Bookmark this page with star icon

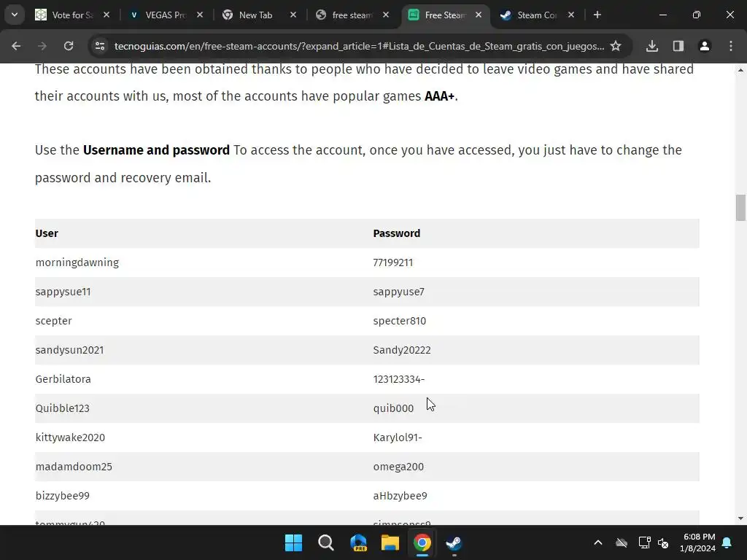[616, 46]
